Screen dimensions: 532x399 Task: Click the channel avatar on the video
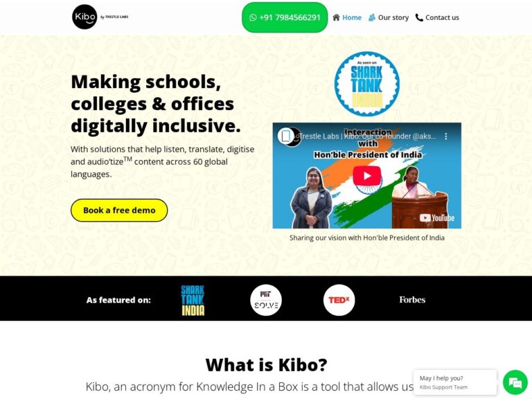tap(285, 136)
